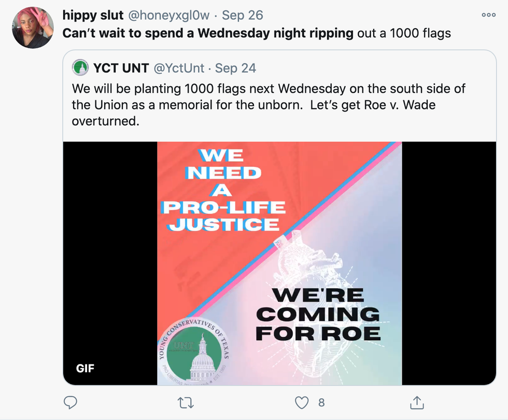Click the YCT UNT account name
The height and width of the screenshot is (420, 508).
121,67
